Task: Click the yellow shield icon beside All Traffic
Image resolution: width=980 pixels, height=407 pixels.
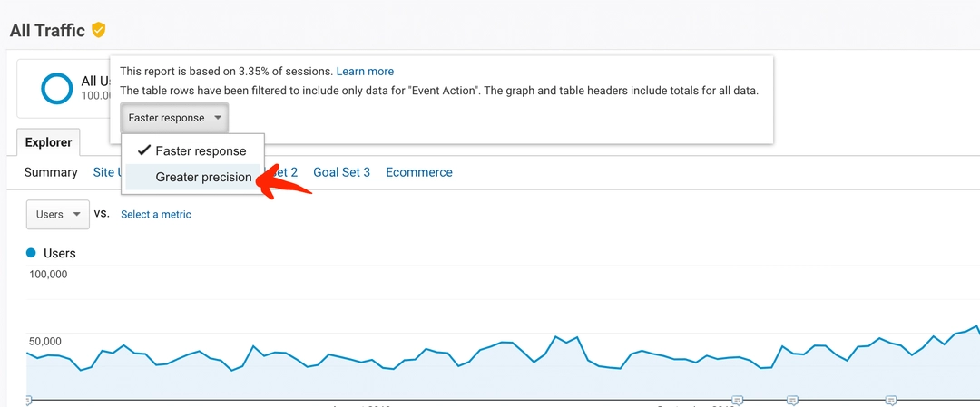Action: click(x=99, y=30)
